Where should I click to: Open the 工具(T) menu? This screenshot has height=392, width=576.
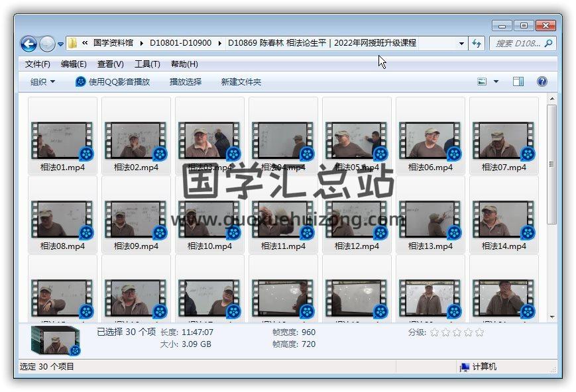click(x=146, y=64)
